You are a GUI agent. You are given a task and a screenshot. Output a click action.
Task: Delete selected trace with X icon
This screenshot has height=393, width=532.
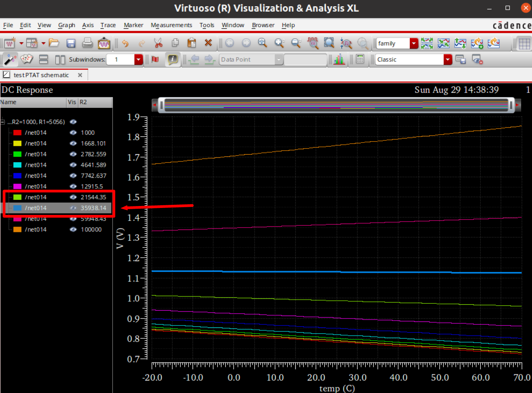[x=208, y=43]
